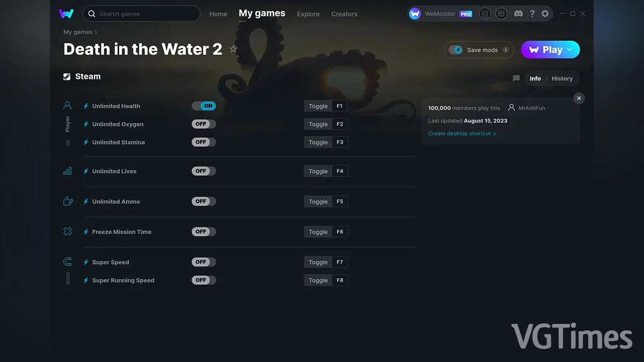Image resolution: width=644 pixels, height=362 pixels.
Task: Select the Info tab
Action: 535,78
